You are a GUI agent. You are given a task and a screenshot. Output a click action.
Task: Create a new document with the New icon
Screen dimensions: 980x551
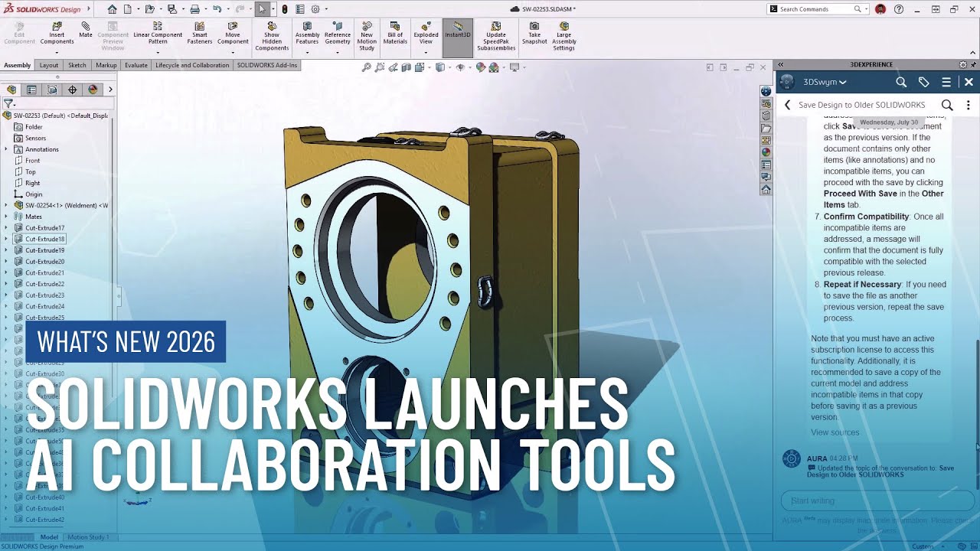tap(127, 9)
